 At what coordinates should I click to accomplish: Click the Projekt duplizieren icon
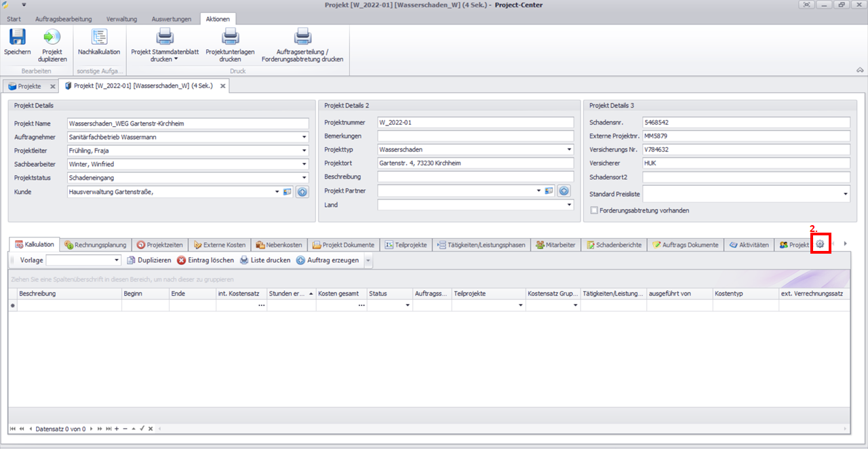[x=52, y=38]
